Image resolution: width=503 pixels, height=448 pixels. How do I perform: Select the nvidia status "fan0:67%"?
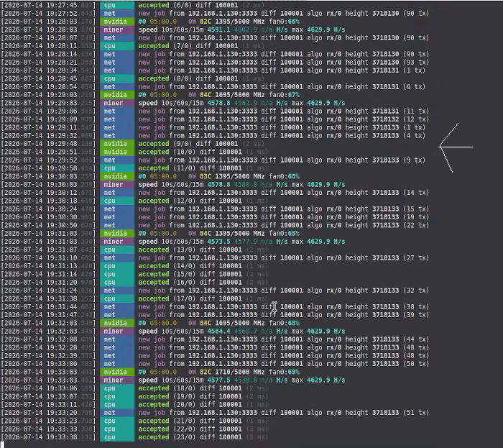[x=285, y=95]
